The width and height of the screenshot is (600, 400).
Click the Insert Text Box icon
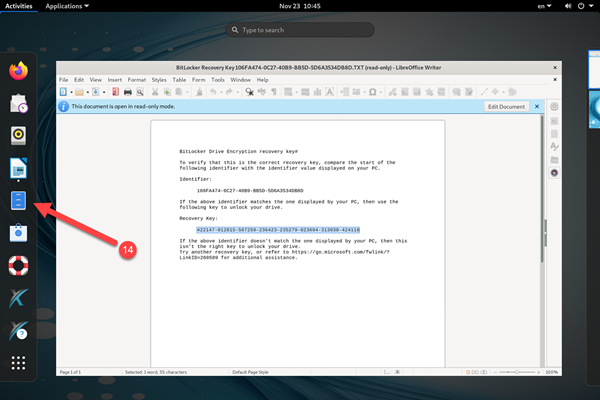[x=329, y=92]
